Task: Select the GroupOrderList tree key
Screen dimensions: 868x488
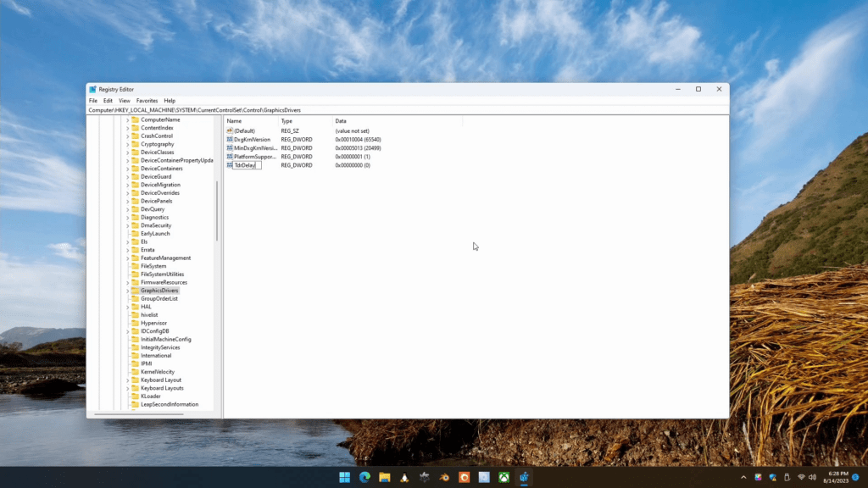Action: click(159, 299)
